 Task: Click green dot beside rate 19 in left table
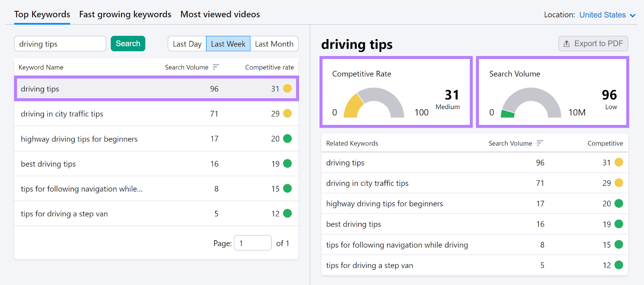(287, 163)
